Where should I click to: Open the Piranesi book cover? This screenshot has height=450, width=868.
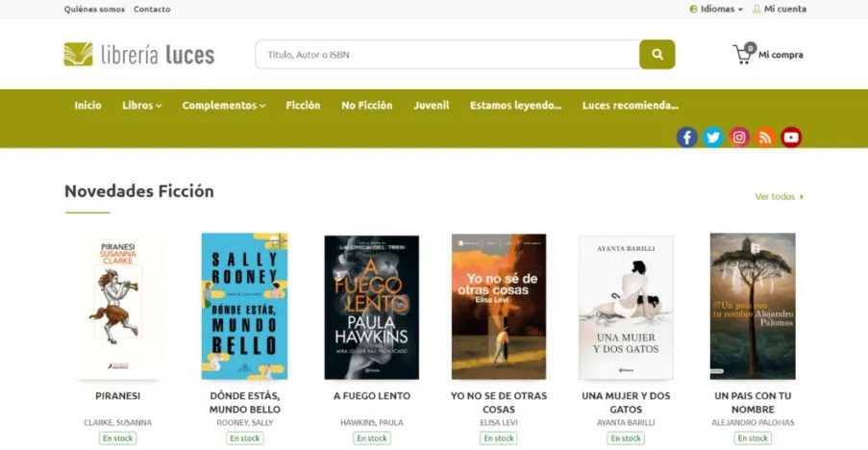tap(118, 306)
